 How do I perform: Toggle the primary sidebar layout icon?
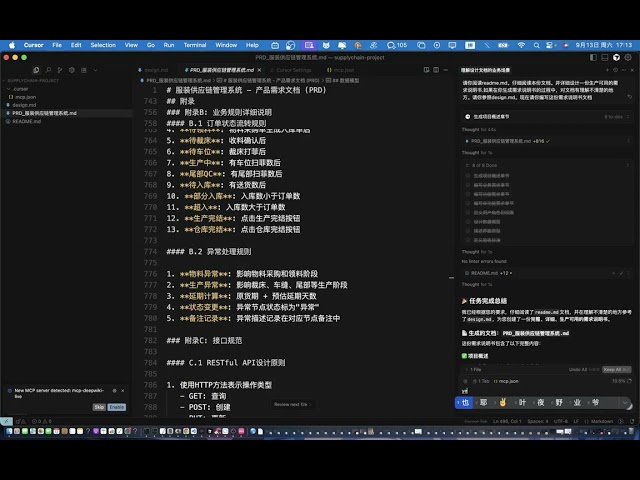[593, 58]
